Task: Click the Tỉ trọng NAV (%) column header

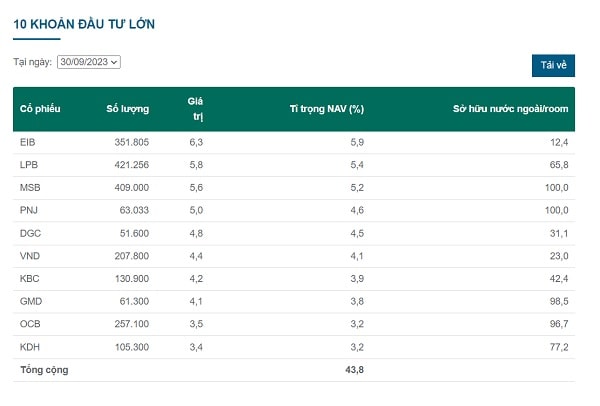Action: click(x=327, y=109)
